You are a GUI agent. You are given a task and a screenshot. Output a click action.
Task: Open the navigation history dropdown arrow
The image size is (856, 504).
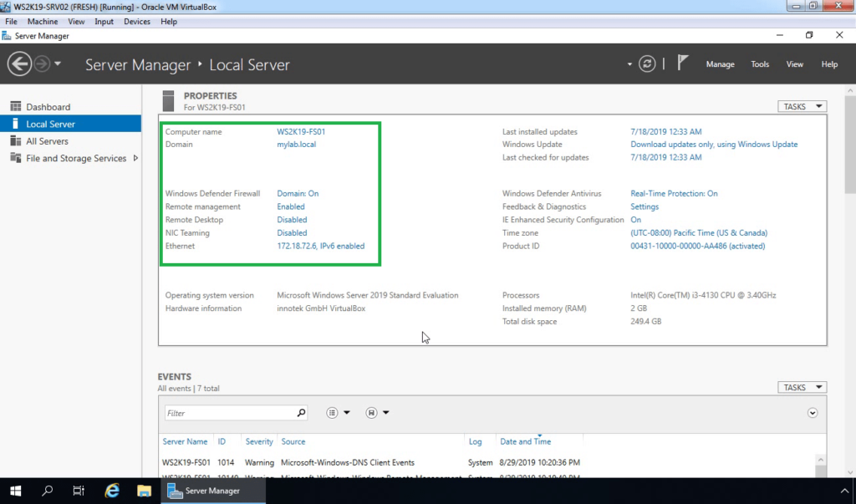click(58, 64)
